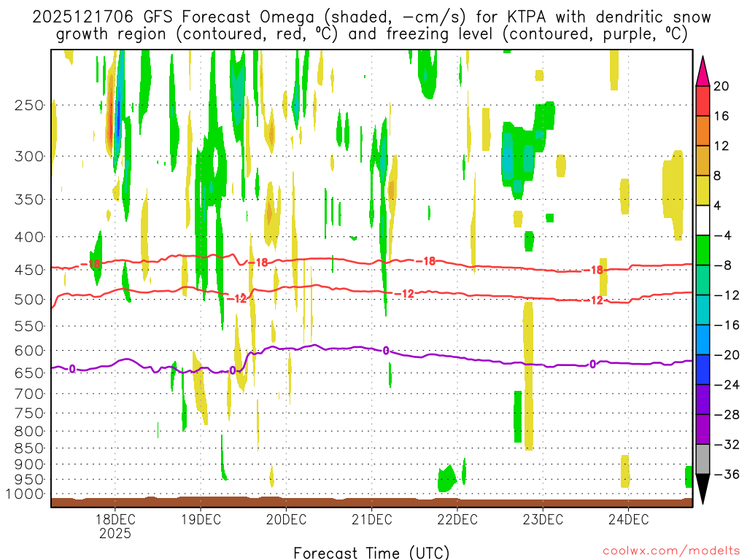Select the 1000 pressure level label
The width and height of the screenshot is (747, 560).
click(x=26, y=494)
